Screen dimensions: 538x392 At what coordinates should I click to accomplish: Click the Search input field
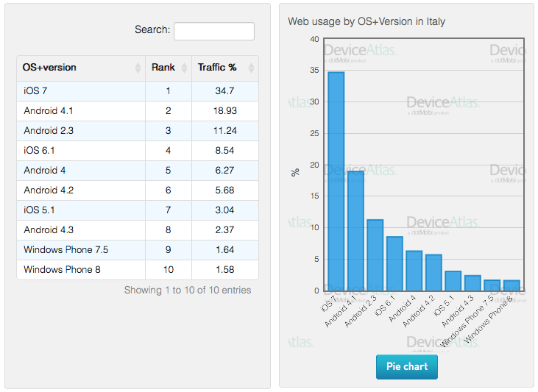(213, 31)
